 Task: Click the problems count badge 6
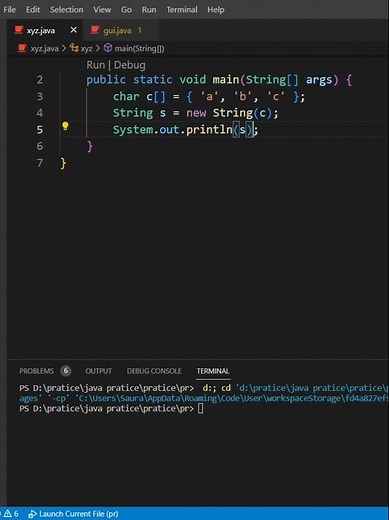(x=66, y=371)
